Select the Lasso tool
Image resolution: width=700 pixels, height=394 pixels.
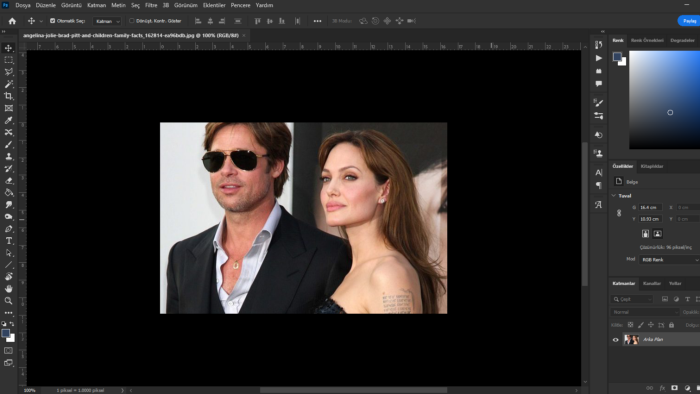8,72
